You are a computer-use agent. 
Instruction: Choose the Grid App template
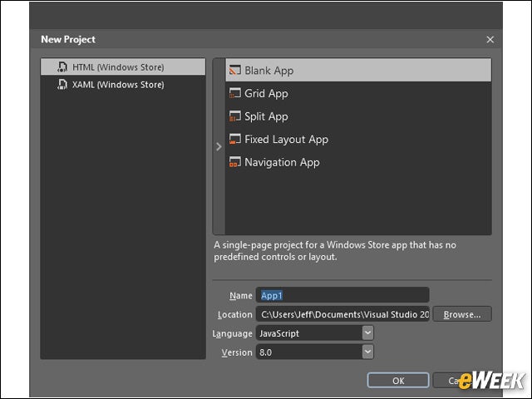click(x=358, y=93)
